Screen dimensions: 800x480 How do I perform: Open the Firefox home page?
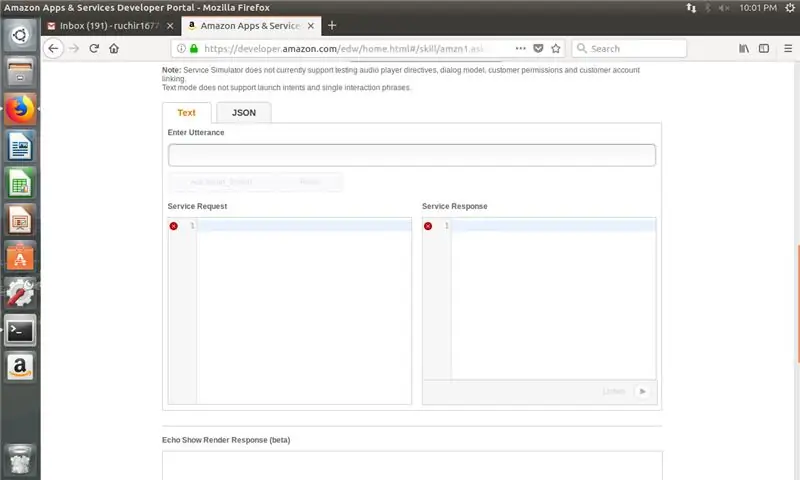114,48
